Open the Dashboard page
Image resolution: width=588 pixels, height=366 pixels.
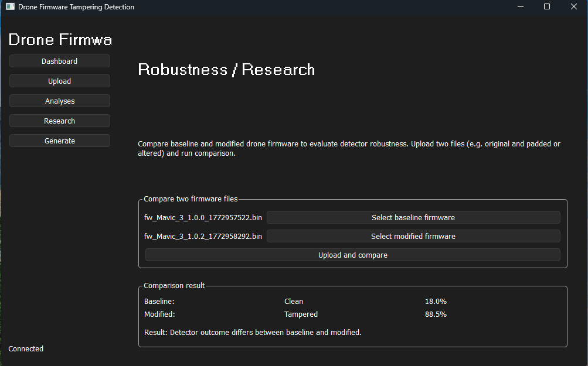59,61
